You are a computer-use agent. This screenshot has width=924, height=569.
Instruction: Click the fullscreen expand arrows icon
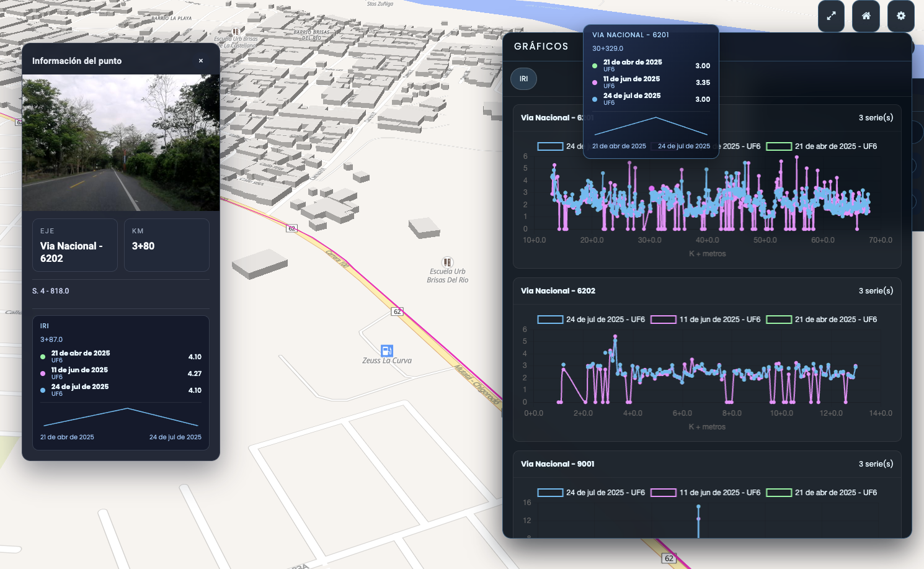coord(831,16)
